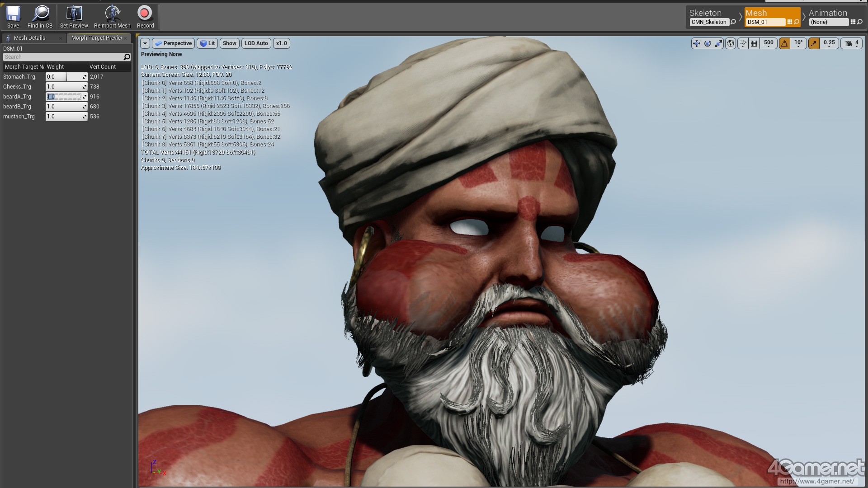Open the camera speed dropdown
The width and height of the screenshot is (868, 488).
pos(852,43)
